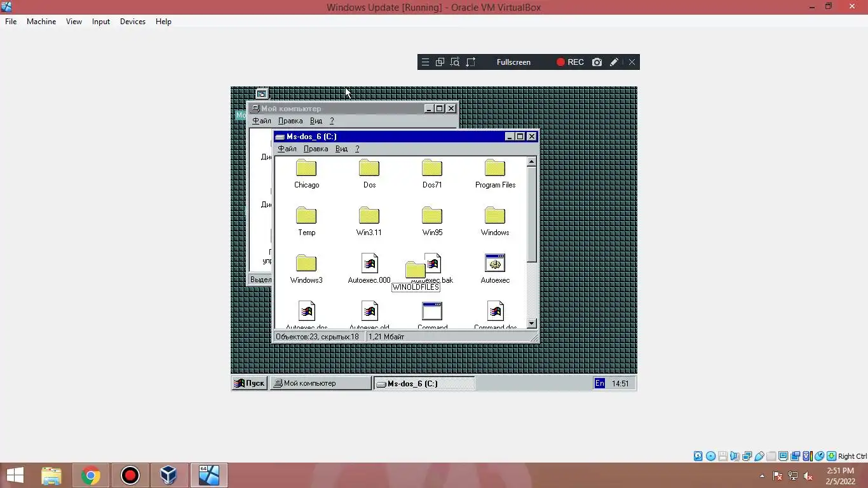Image resolution: width=868 pixels, height=488 pixels.
Task: Open the VirtualBox Help menu
Action: 163,22
